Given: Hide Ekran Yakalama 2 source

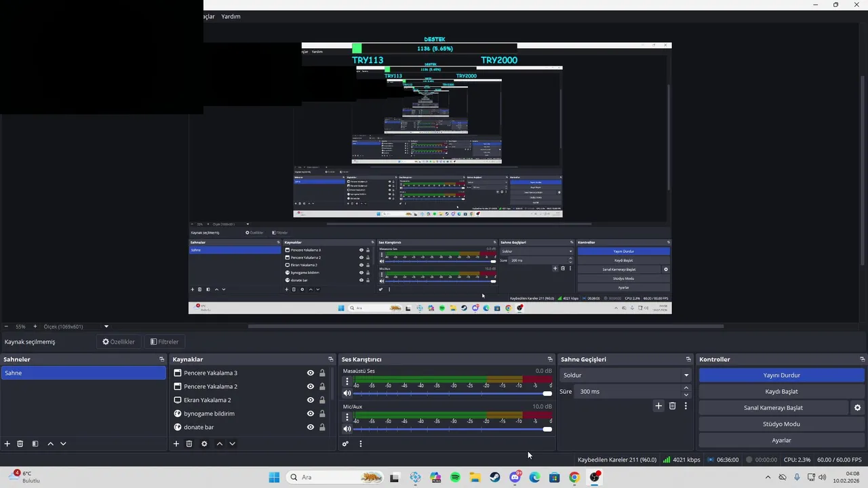Looking at the screenshot, I should pos(311,400).
